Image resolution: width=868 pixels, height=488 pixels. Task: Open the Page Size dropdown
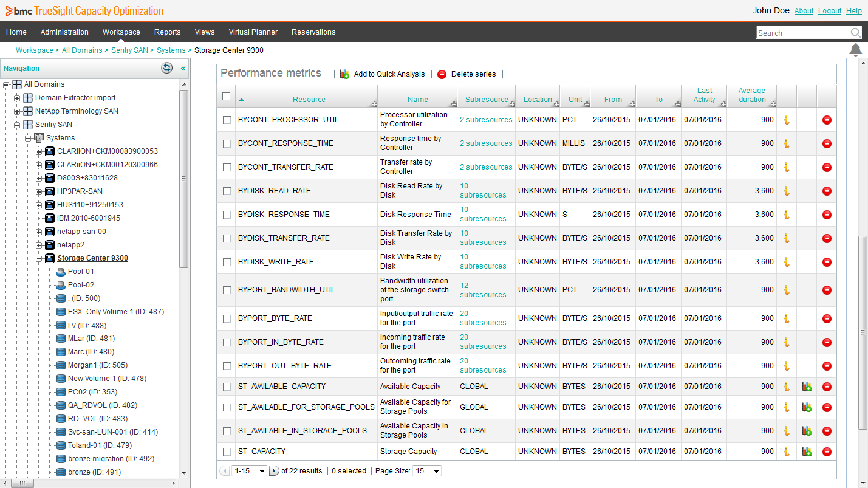(x=427, y=471)
